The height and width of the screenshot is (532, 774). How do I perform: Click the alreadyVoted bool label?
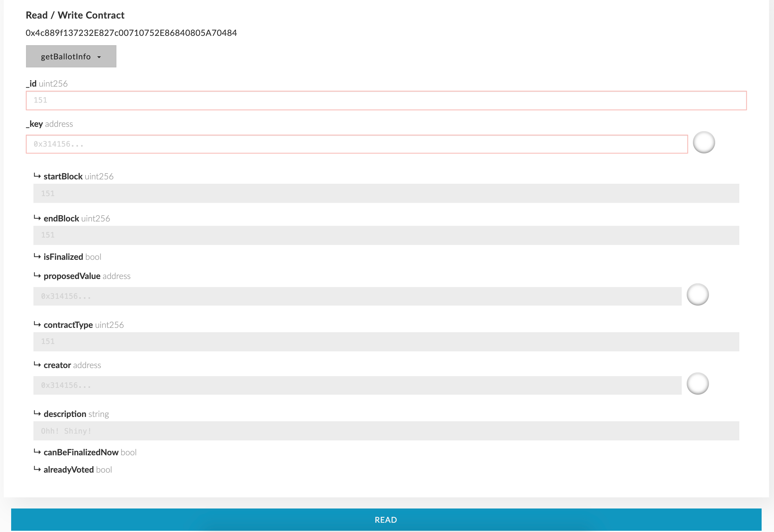(77, 470)
